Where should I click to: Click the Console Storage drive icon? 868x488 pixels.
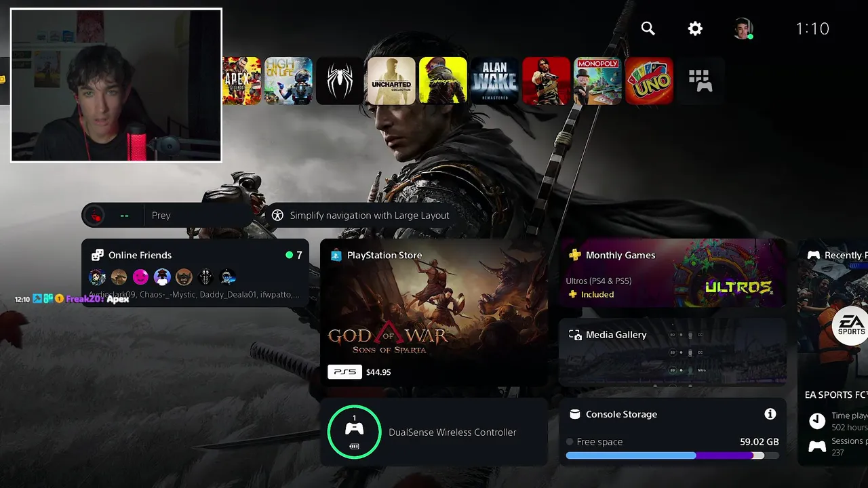pyautogui.click(x=574, y=414)
